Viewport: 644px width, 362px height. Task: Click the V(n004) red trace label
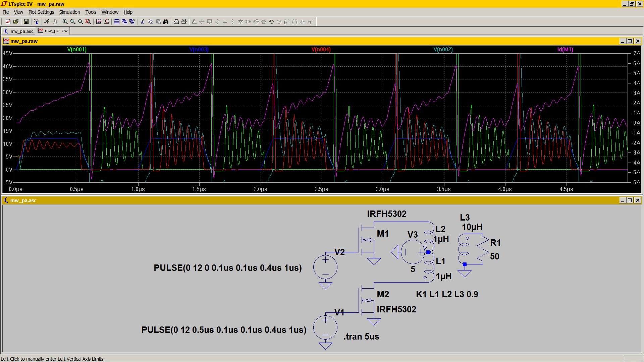point(321,50)
